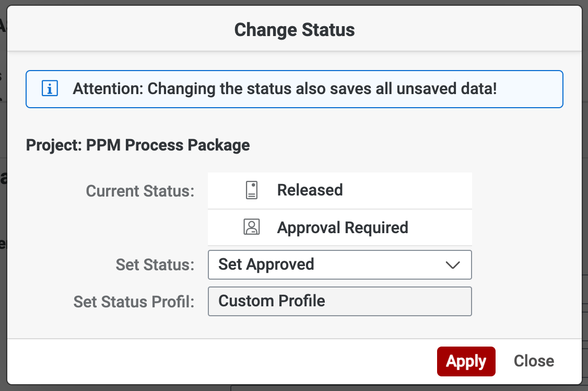Image resolution: width=588 pixels, height=391 pixels.
Task: Click the Released status document icon
Action: tap(252, 190)
